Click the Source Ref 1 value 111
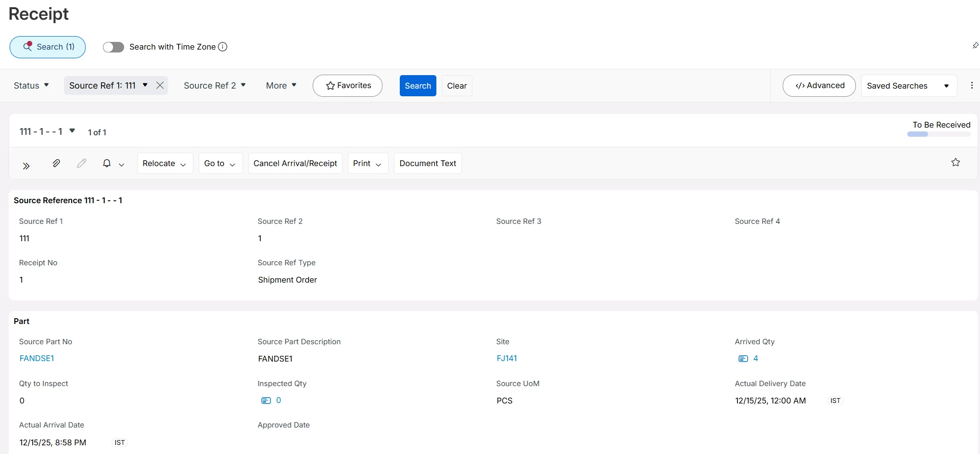980x454 pixels. (x=25, y=238)
